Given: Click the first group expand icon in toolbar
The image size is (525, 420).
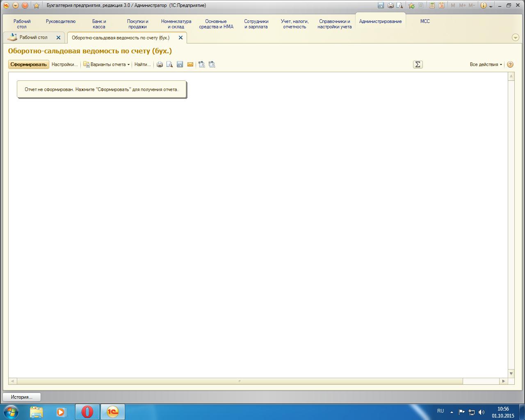Looking at the screenshot, I should tap(201, 64).
